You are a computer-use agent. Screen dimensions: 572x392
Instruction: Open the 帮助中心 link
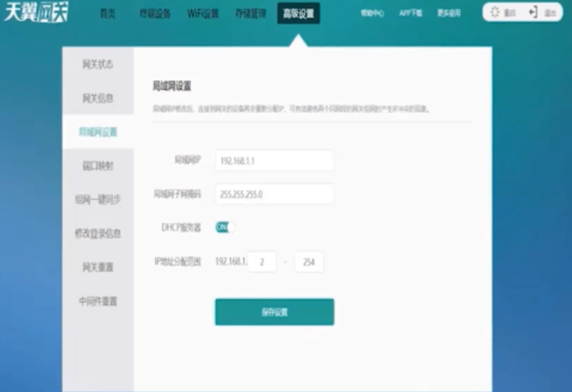[x=372, y=14]
